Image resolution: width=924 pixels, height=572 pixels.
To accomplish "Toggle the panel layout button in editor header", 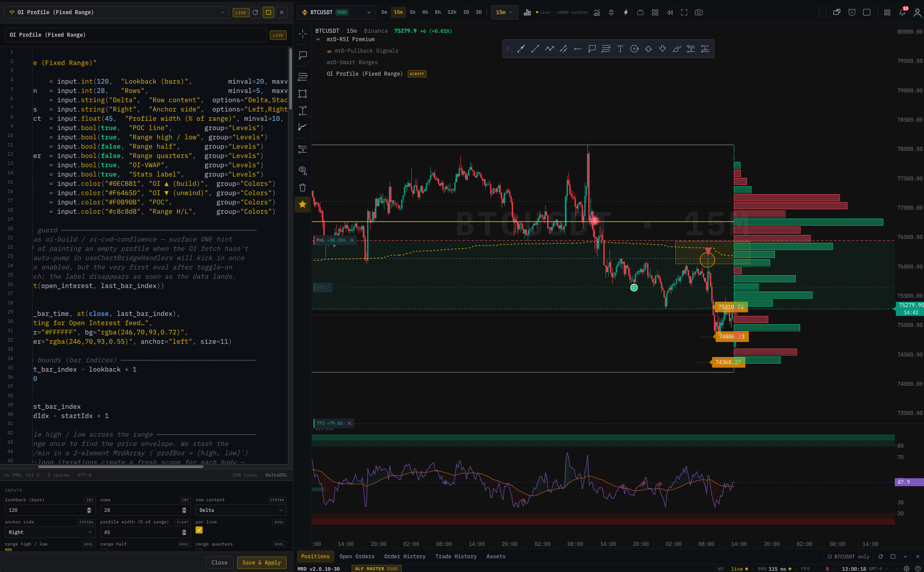I will tap(268, 12).
